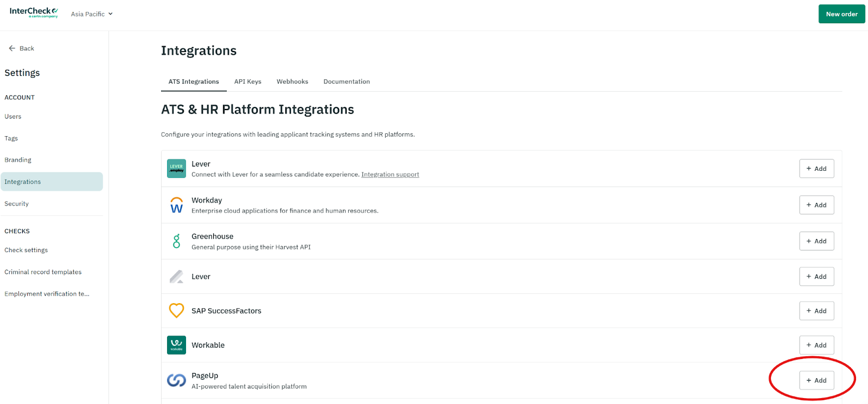Click the Workable logo icon

(176, 345)
